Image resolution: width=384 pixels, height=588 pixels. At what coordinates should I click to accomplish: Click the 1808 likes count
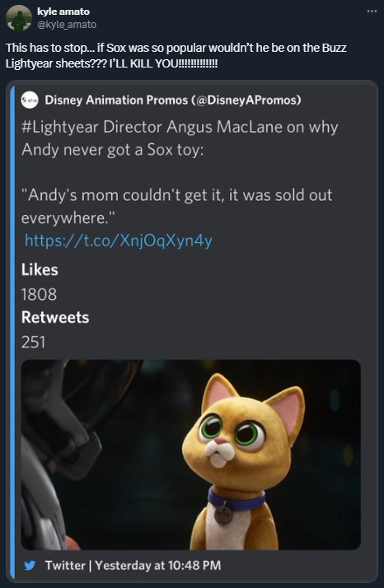pos(39,294)
